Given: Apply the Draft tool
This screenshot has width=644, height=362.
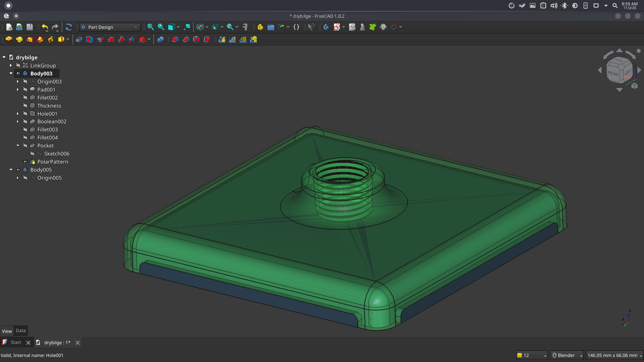Looking at the screenshot, I should click(197, 40).
